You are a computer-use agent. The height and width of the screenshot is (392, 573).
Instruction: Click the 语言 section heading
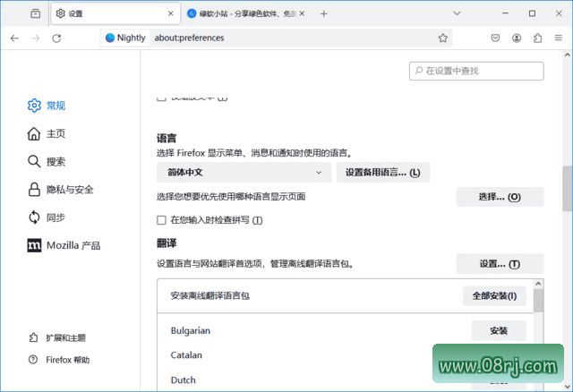tap(167, 138)
